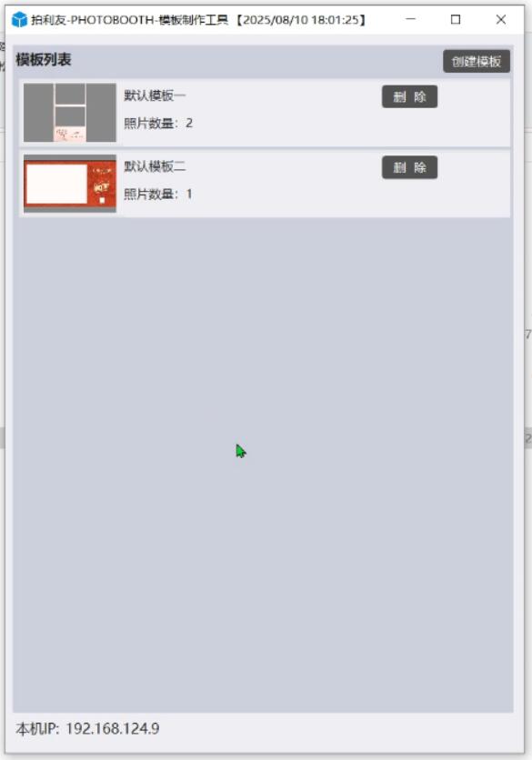Click the 本机IP 192.168.124.9 status text
Image resolution: width=532 pixels, height=760 pixels.
click(x=87, y=728)
